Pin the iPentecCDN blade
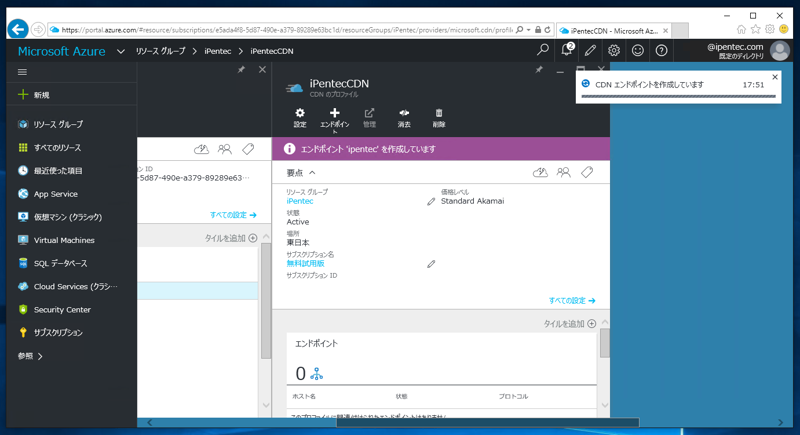Screen dimensions: 800x435 click(x=539, y=69)
